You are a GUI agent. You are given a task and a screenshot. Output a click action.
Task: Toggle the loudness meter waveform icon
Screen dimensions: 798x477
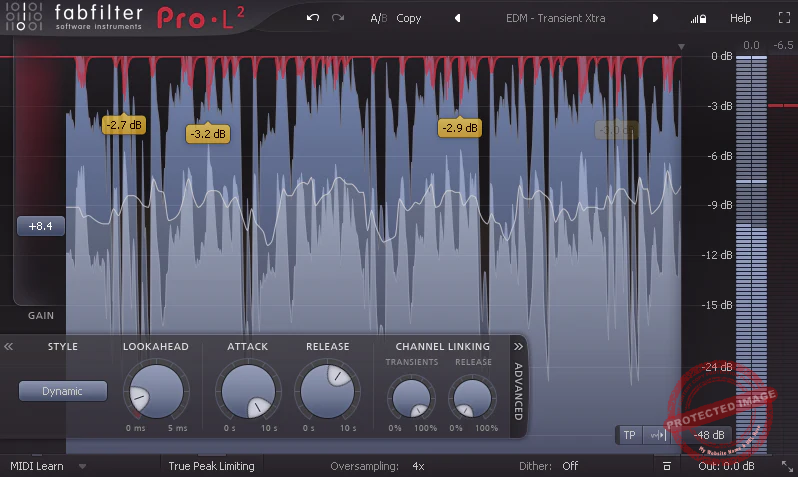(657, 435)
